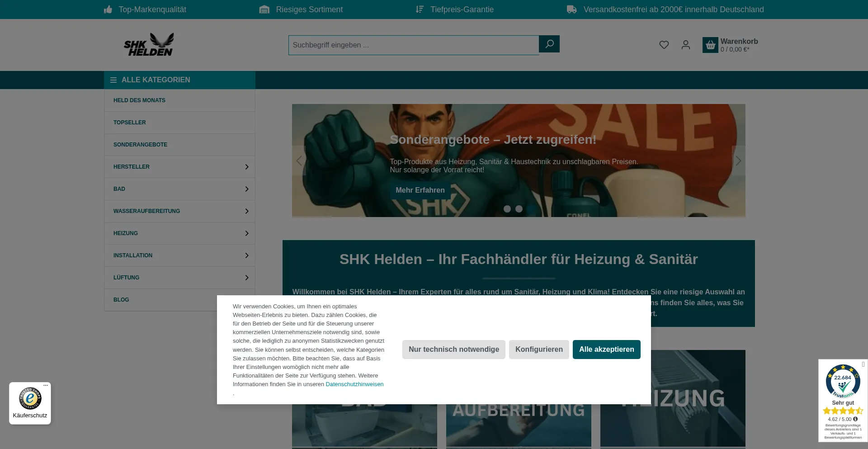
Task: Focus the Suchbegriff eingeben search field
Action: 414,45
